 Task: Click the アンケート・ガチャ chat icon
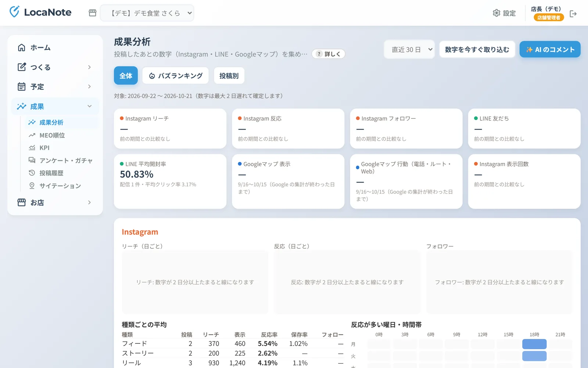pyautogui.click(x=32, y=160)
